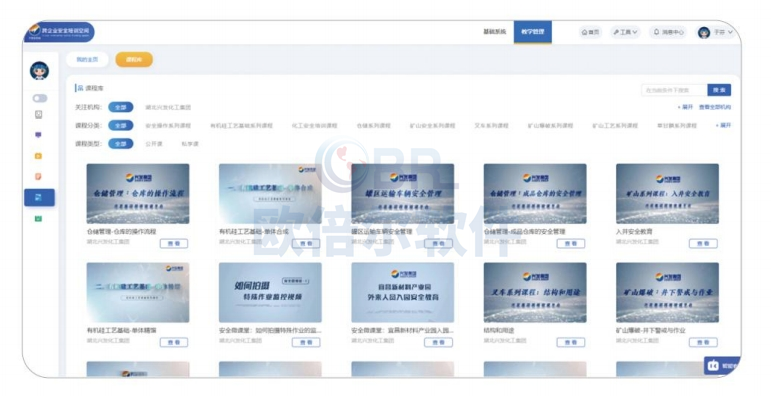Image resolution: width=771 pixels, height=396 pixels.
Task: Filter by 化工安全培训课程 category
Action: pyautogui.click(x=315, y=126)
